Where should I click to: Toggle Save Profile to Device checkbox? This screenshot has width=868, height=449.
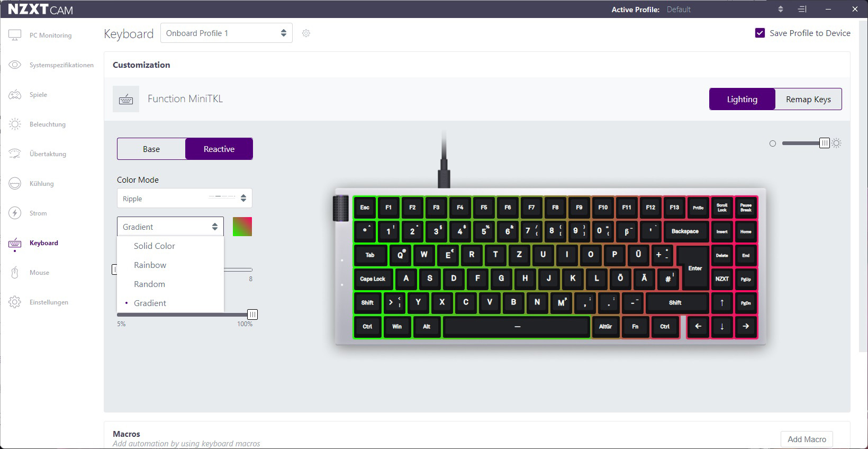[760, 33]
